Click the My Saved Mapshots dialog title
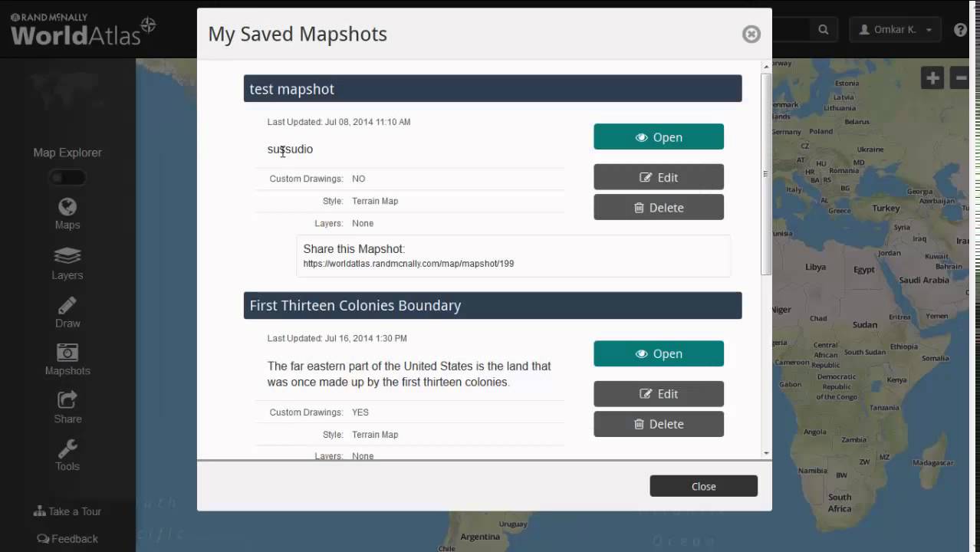The image size is (980, 552). point(298,34)
